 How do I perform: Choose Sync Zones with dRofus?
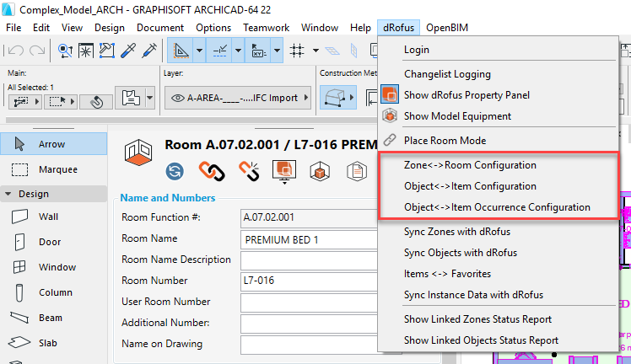coord(456,231)
